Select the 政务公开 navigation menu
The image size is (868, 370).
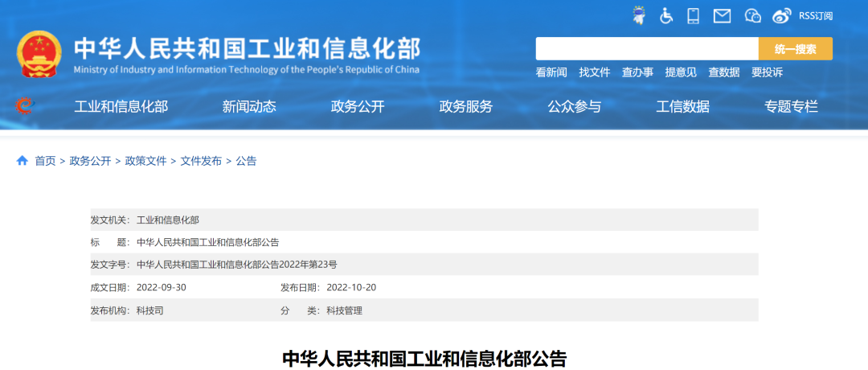(x=358, y=106)
